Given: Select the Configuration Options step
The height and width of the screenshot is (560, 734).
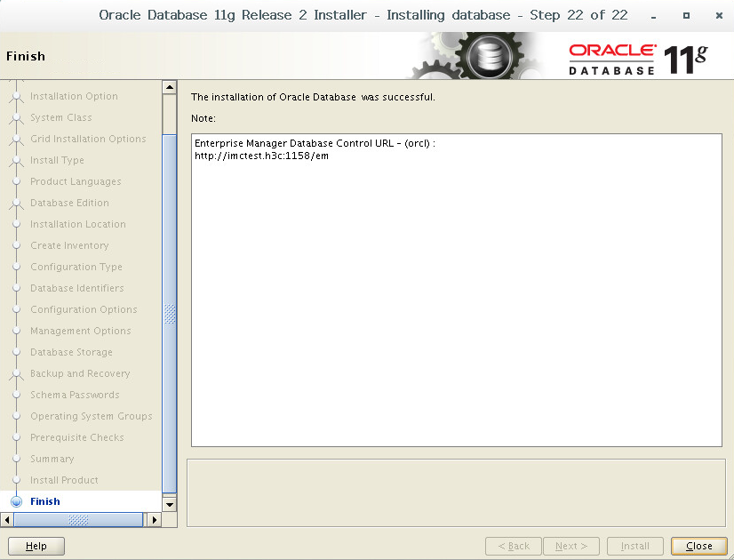Looking at the screenshot, I should (84, 309).
